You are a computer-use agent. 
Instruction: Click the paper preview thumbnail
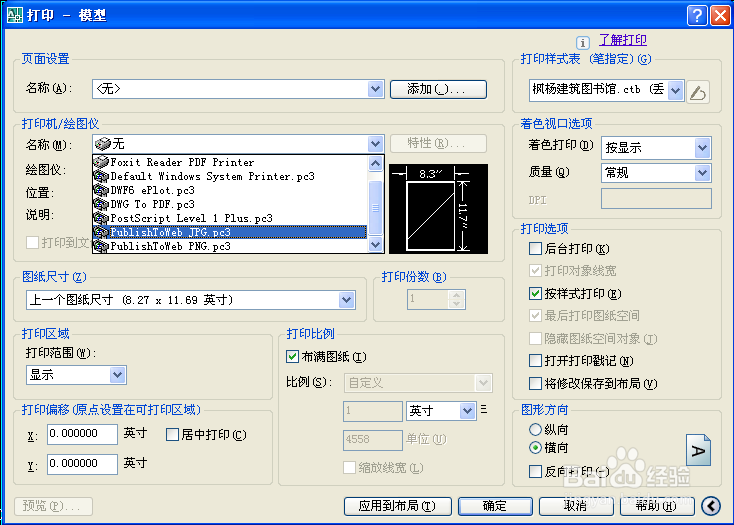[x=439, y=209]
